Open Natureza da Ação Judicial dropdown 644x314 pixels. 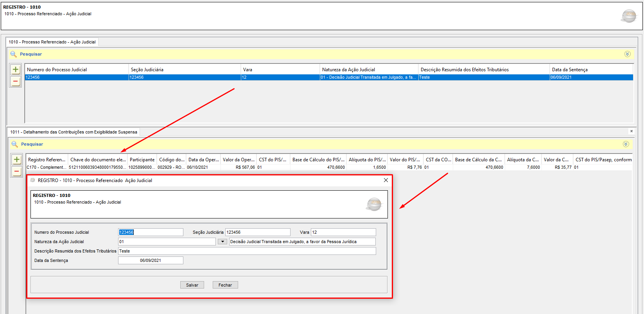point(222,242)
